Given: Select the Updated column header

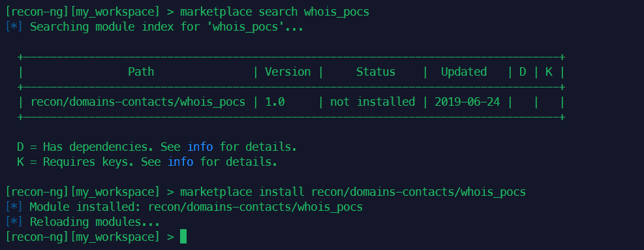Looking at the screenshot, I should pos(464,72).
